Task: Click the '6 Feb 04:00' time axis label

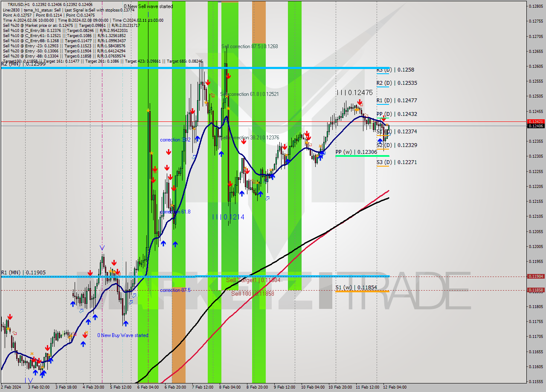Action: point(148,387)
